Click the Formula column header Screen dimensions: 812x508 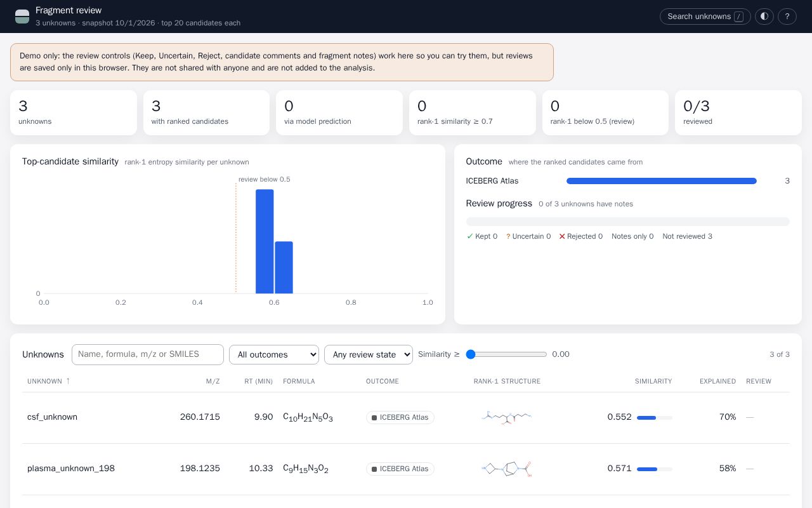coord(299,381)
